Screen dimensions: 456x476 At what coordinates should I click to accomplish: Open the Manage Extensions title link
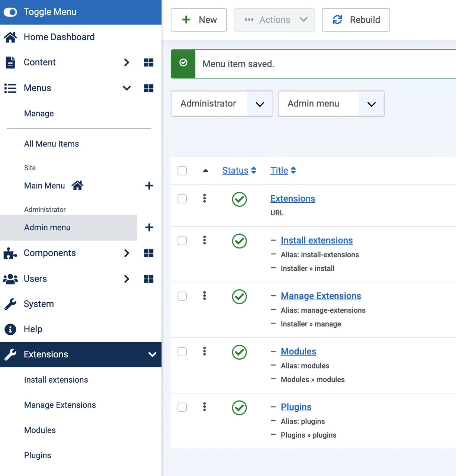(321, 296)
